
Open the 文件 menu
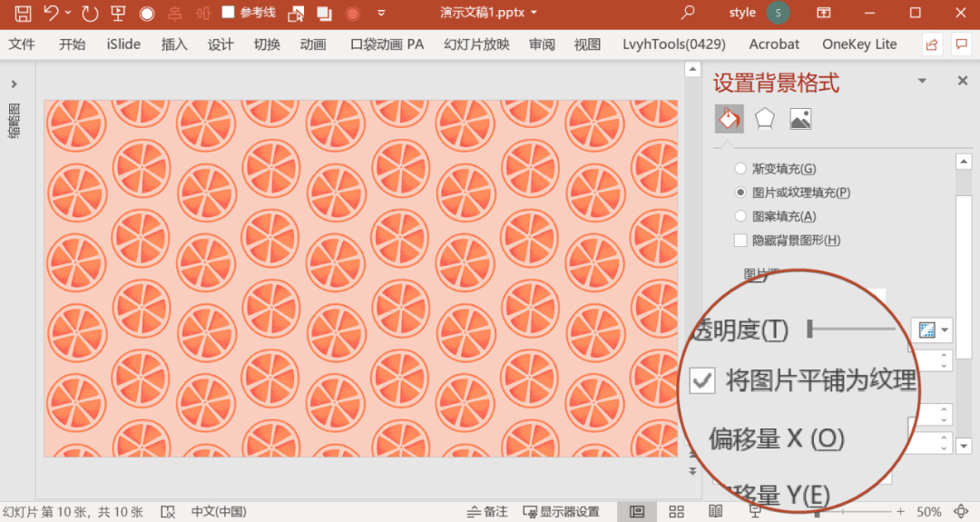click(22, 44)
